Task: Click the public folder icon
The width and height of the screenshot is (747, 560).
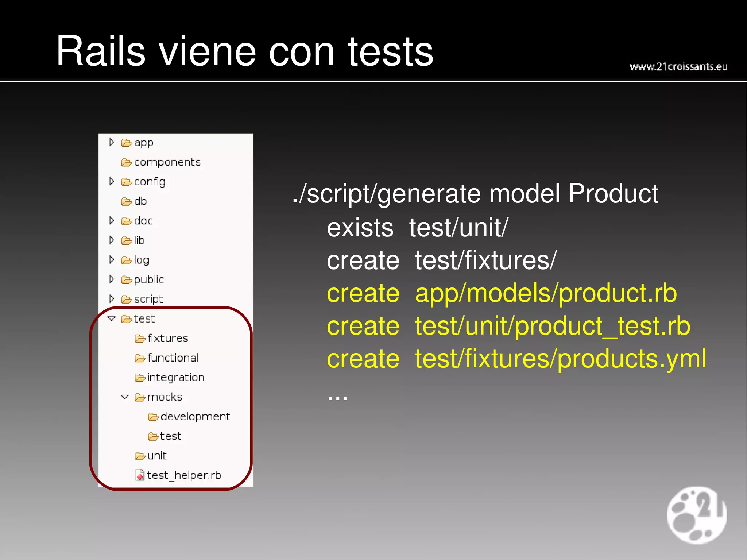Action: tap(127, 280)
